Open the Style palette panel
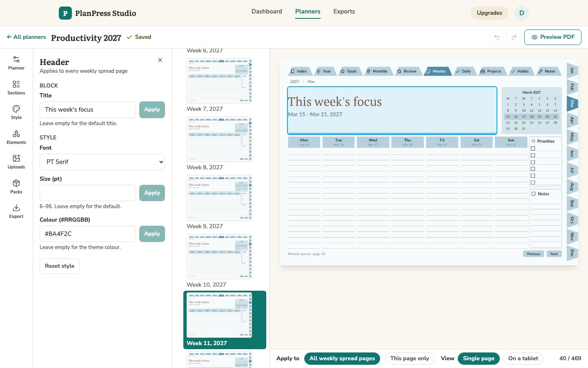Image resolution: width=588 pixels, height=368 pixels. [x=16, y=112]
